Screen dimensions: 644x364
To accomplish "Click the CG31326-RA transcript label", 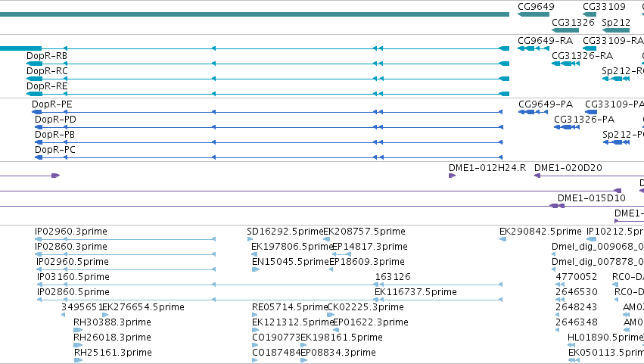I will click(x=582, y=56).
